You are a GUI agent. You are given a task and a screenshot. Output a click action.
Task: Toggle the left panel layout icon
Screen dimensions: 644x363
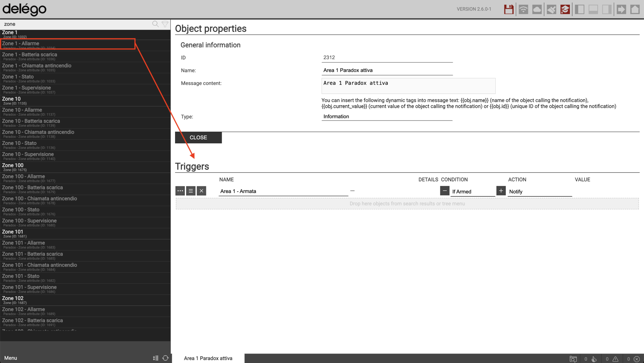click(x=580, y=9)
